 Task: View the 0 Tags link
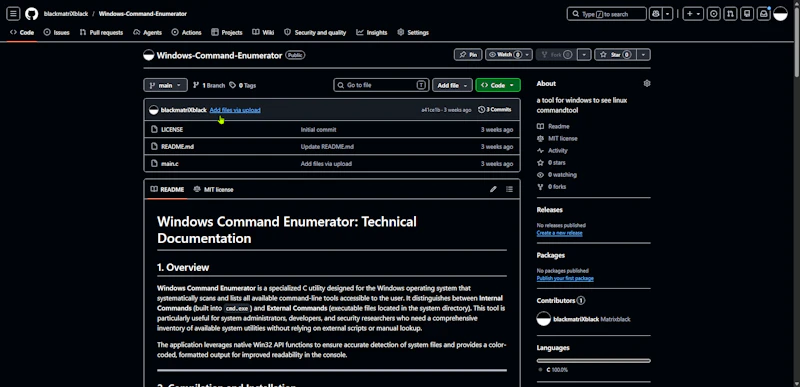click(243, 86)
